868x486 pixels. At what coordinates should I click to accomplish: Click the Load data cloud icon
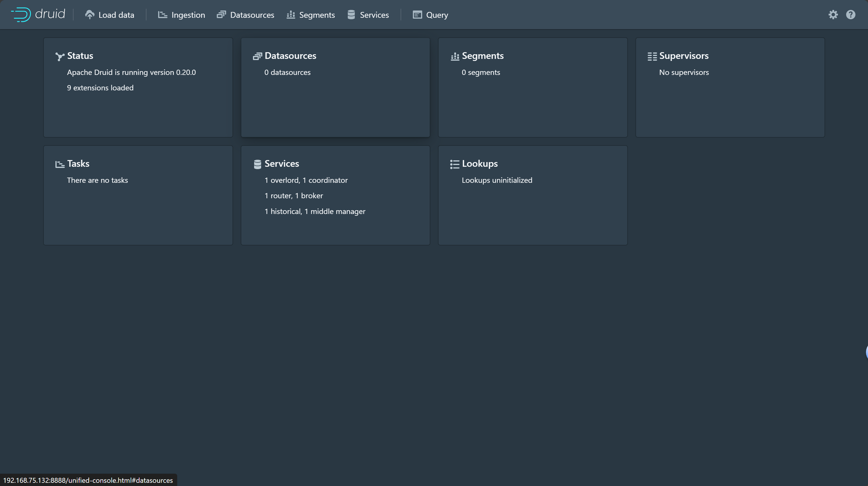90,15
